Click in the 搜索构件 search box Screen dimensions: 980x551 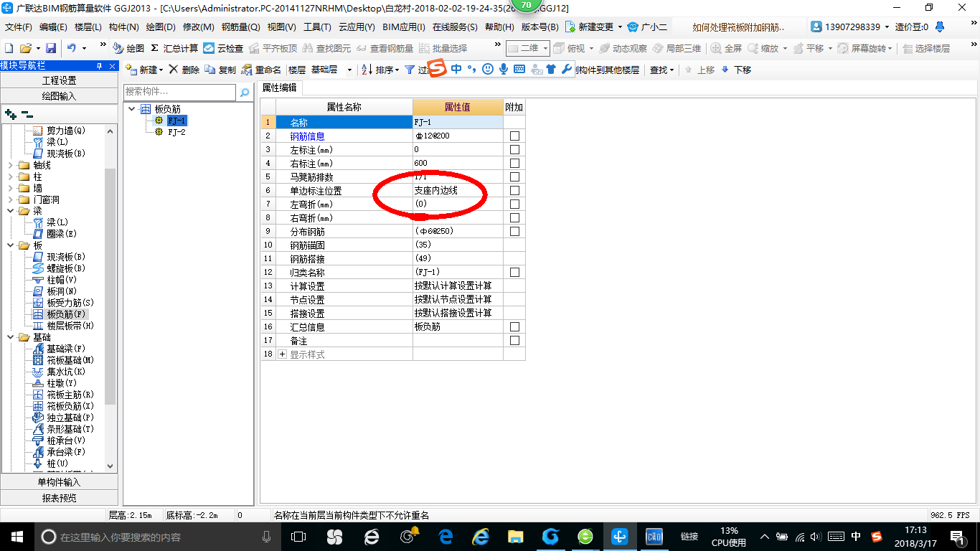coord(179,92)
